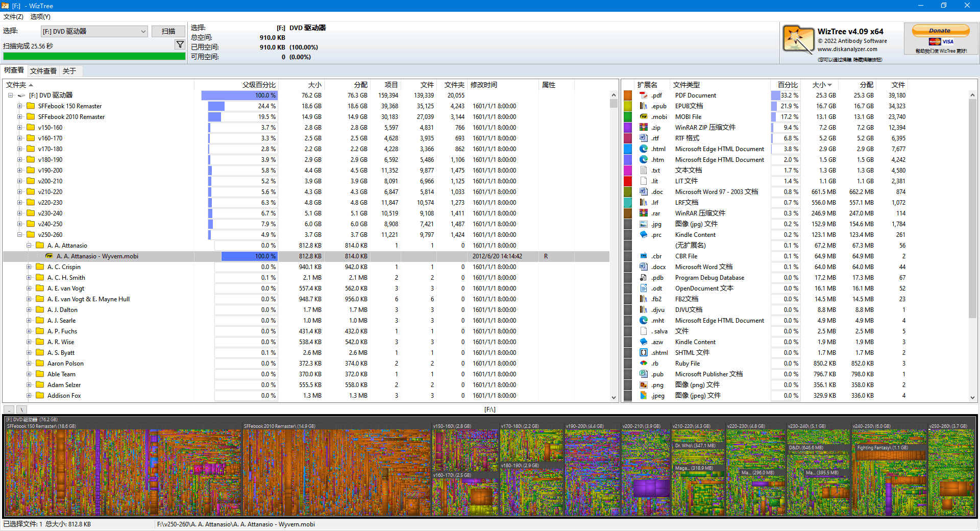Click the .mobi file type icon
The width and height of the screenshot is (980, 531).
(644, 117)
